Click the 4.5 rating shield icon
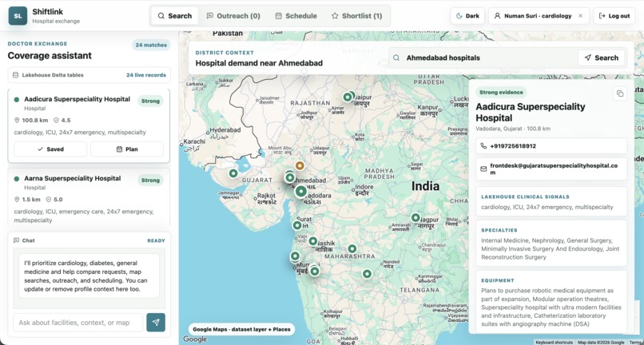644x345 pixels. pyautogui.click(x=57, y=121)
